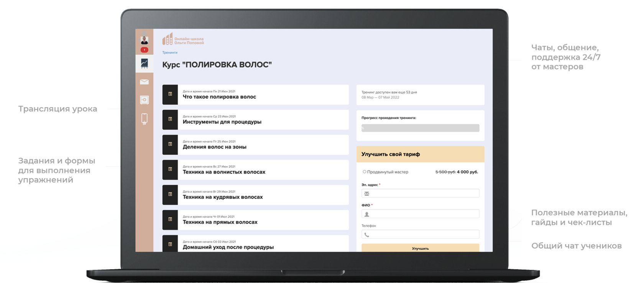
Task: Click the Курс "ПОЛИРОВКА ВОЛОС" heading
Action: tap(217, 65)
